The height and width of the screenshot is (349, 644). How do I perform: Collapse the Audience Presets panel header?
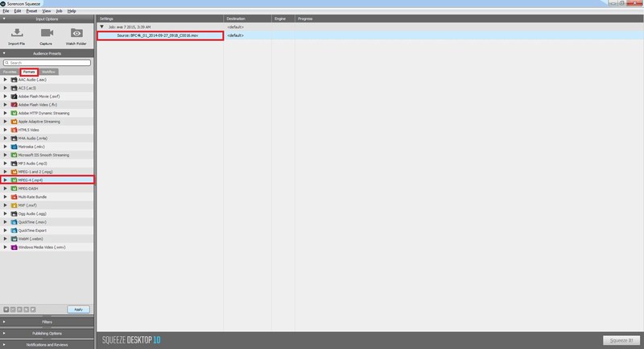click(47, 53)
